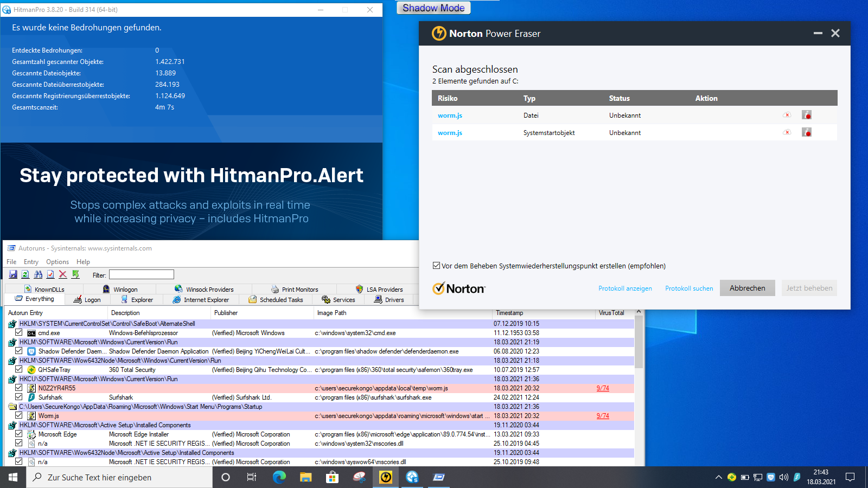Uncheck the QHSafeTray autorun entry
This screenshot has height=488, width=868.
[x=19, y=369]
